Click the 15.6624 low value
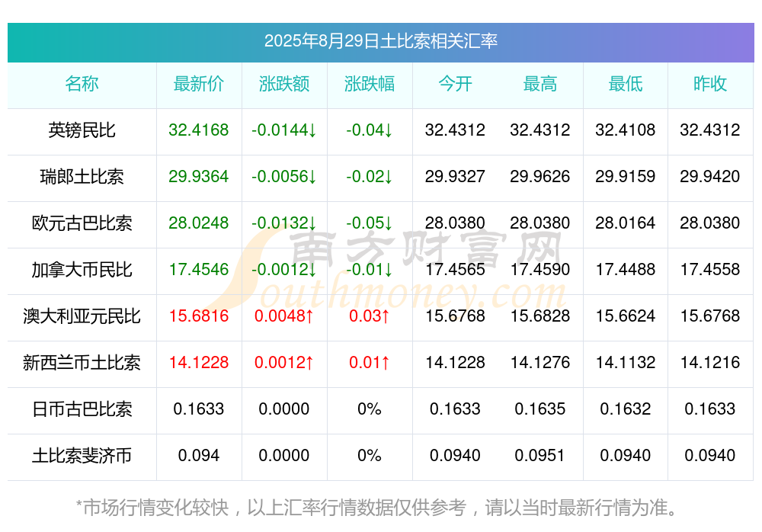 tap(626, 316)
